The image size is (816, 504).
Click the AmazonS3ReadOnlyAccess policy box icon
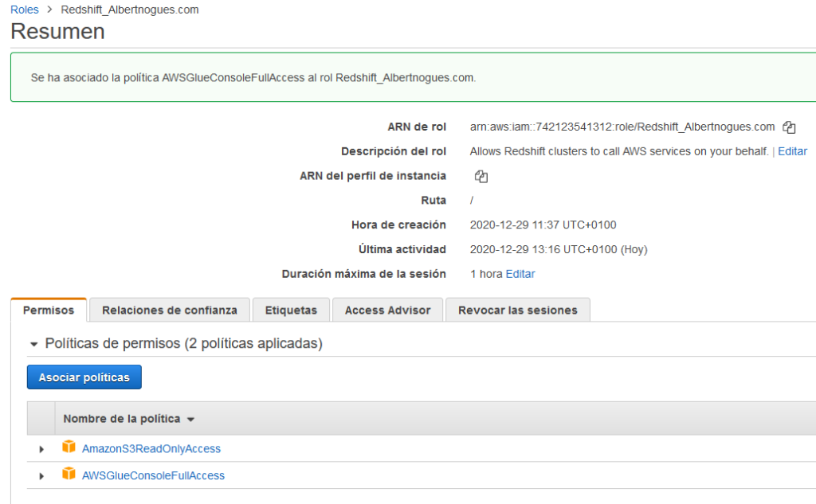(x=69, y=447)
